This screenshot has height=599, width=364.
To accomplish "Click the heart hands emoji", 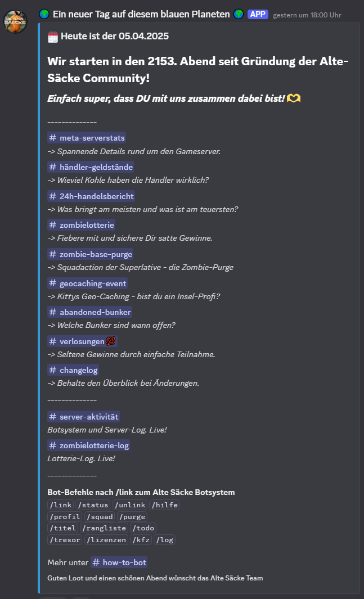I will pyautogui.click(x=294, y=98).
